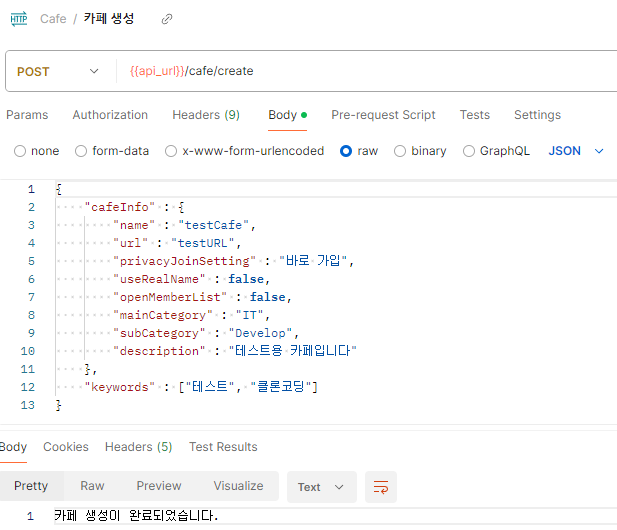Click the {{api_url}} variable in URL
The image size is (617, 530).
[157, 71]
